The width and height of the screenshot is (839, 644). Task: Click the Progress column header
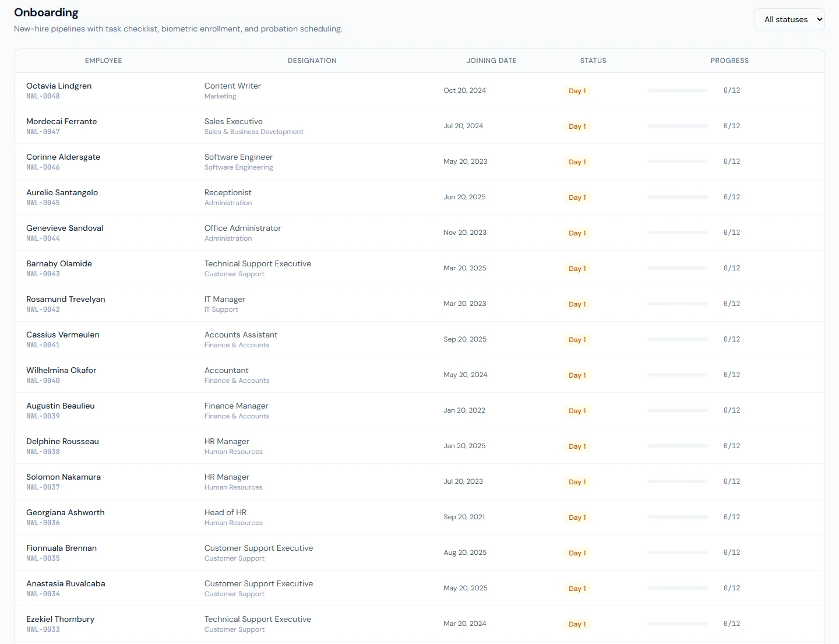tap(729, 61)
